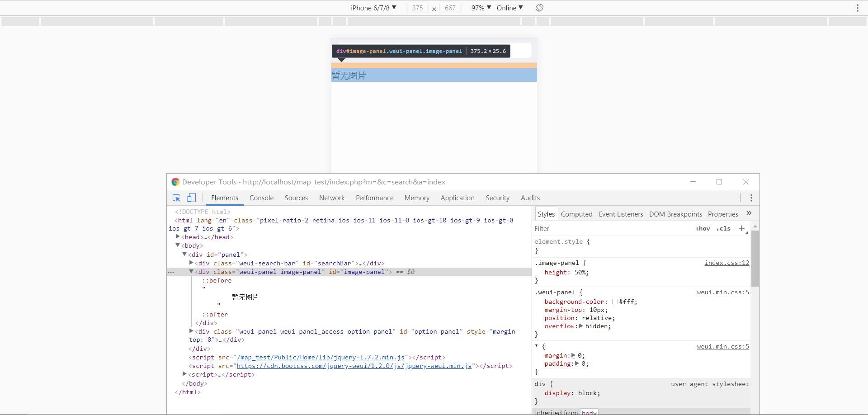Image resolution: width=868 pixels, height=415 pixels.
Task: Select the ::after pseudo-element row
Action: 215,315
